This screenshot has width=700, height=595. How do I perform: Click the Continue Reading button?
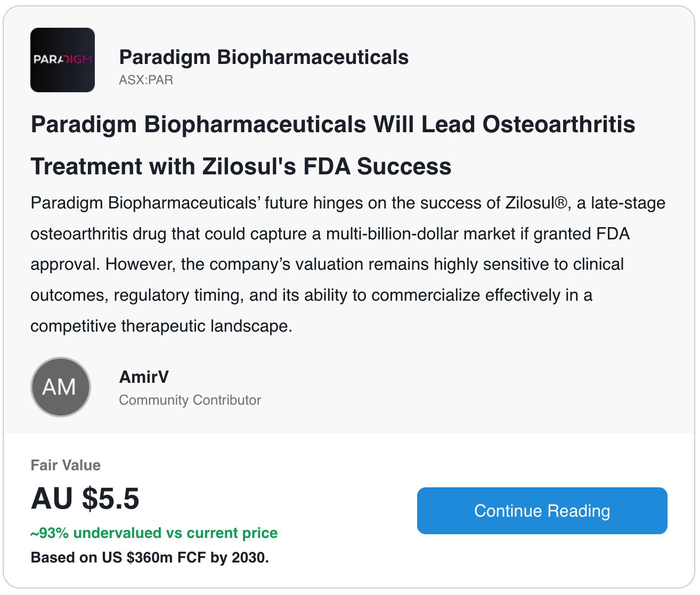point(542,511)
